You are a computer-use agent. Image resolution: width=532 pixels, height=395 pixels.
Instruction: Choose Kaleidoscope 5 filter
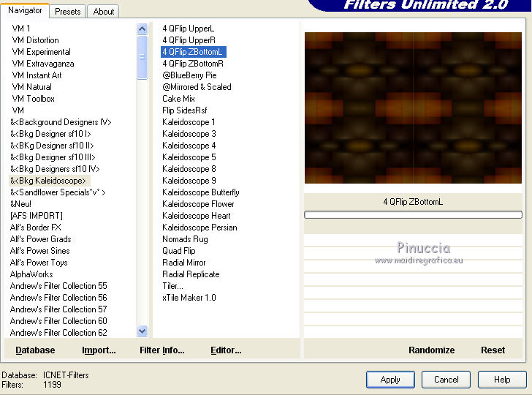[189, 157]
